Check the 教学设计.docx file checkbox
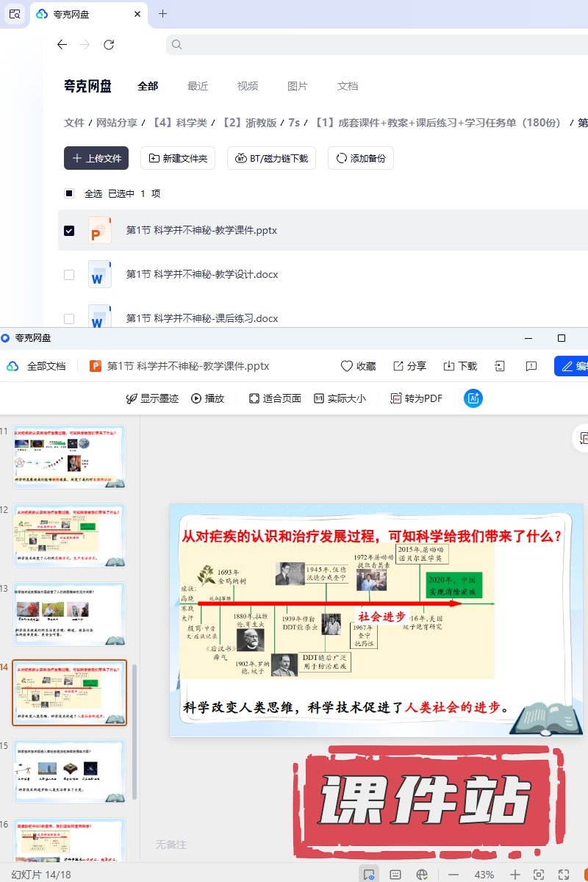Image resolution: width=588 pixels, height=882 pixels. point(69,275)
